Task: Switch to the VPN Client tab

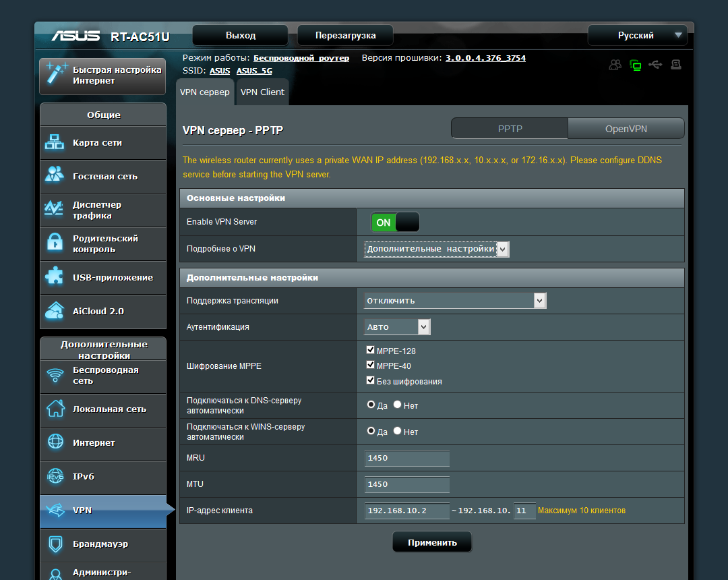Action: pyautogui.click(x=262, y=92)
